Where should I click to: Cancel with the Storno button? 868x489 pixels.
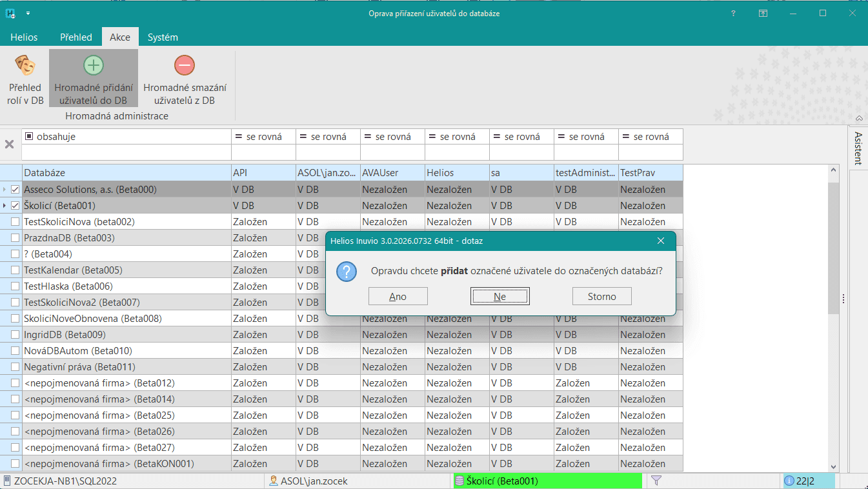(602, 297)
